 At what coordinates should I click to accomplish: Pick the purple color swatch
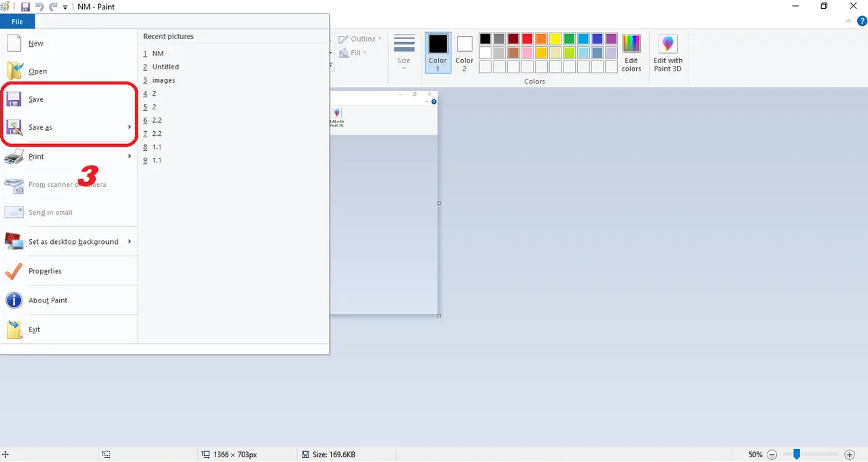pyautogui.click(x=611, y=39)
